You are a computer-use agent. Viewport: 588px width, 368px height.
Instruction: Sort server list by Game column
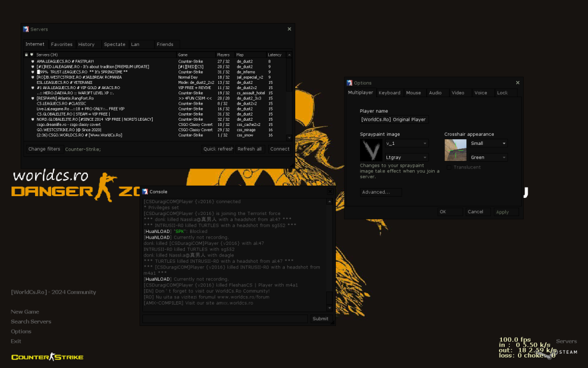click(196, 55)
